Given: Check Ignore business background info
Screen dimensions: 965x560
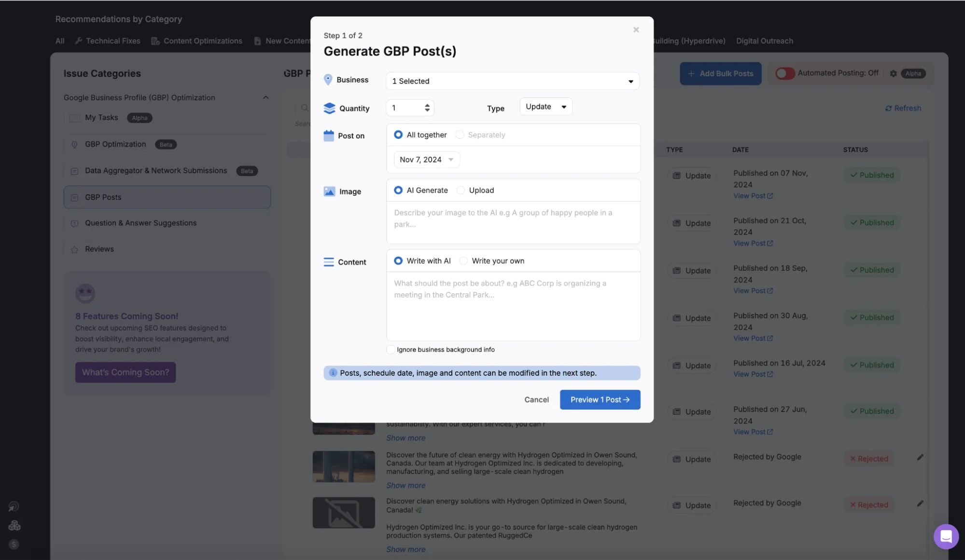Looking at the screenshot, I should pos(391,350).
